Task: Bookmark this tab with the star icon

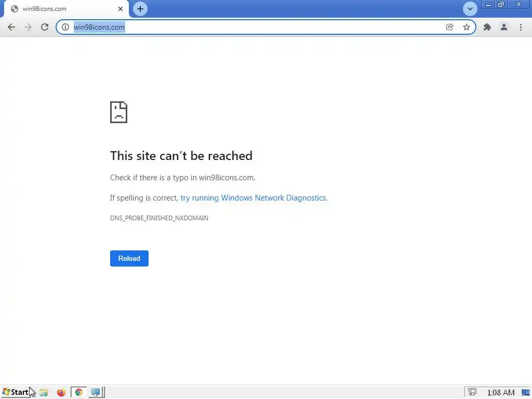Action: 467,27
